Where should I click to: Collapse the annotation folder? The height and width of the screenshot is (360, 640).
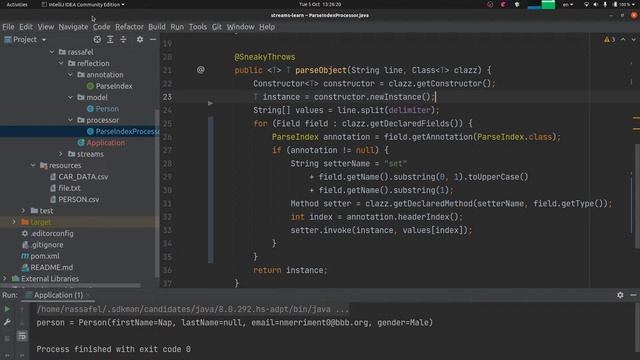71,75
